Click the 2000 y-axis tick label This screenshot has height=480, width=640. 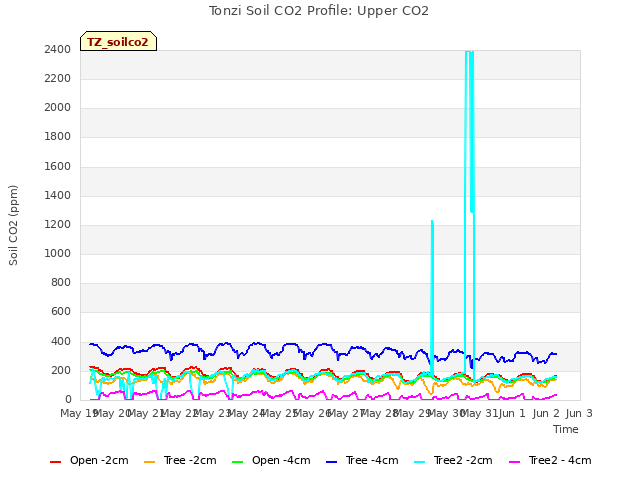point(58,107)
